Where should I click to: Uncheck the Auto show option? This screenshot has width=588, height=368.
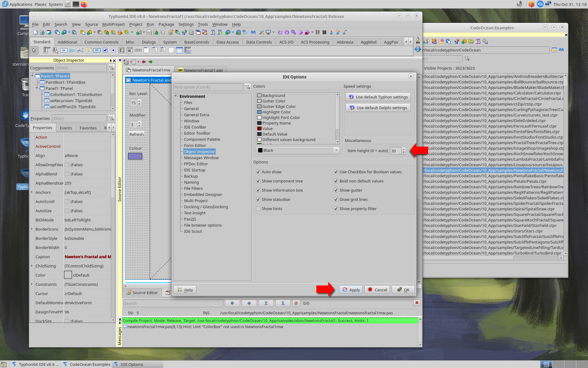258,172
